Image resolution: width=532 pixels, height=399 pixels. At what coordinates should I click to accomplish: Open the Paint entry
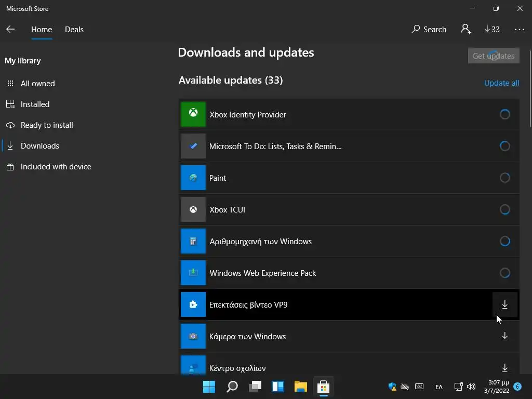click(349, 178)
